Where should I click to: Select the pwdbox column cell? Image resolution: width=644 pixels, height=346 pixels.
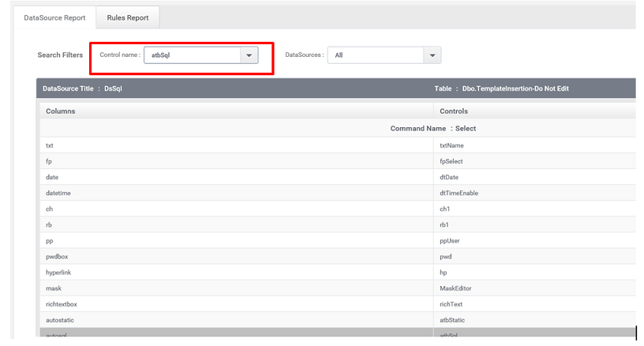237,257
